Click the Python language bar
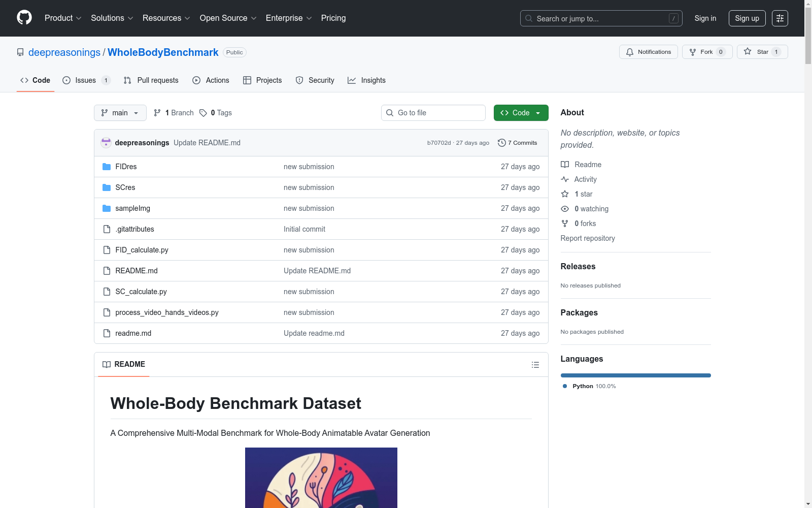The width and height of the screenshot is (812, 508). click(x=636, y=375)
